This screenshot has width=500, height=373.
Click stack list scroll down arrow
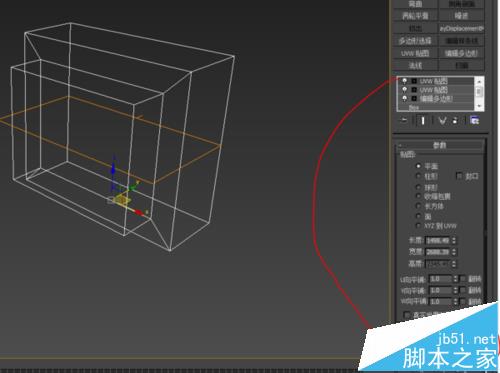(x=479, y=106)
